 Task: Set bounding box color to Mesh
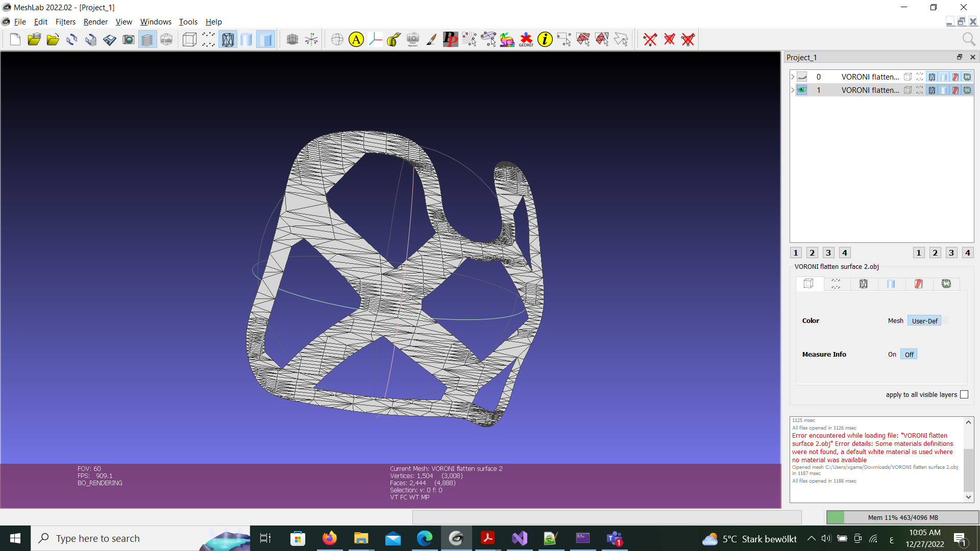coord(895,321)
